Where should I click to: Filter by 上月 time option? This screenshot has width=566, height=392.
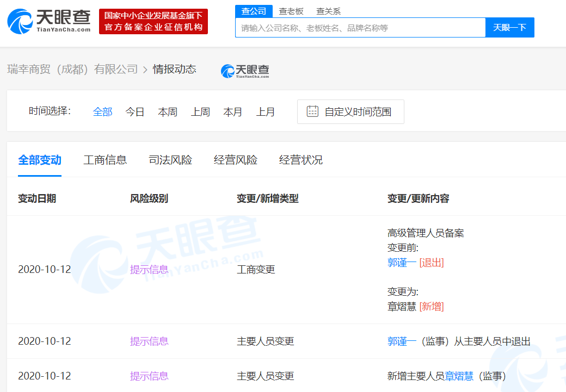pos(266,111)
